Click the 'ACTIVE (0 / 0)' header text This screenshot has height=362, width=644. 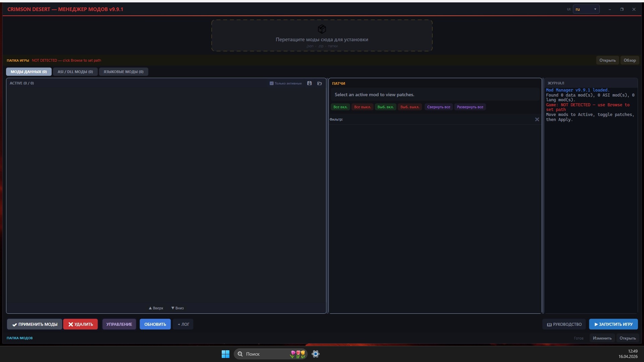pos(22,83)
